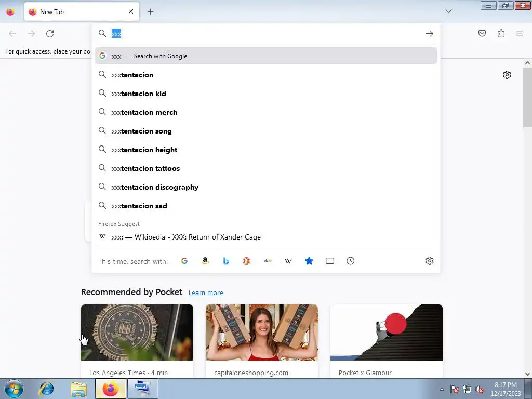
Task: Click the address bar text field
Action: pyautogui.click(x=267, y=34)
